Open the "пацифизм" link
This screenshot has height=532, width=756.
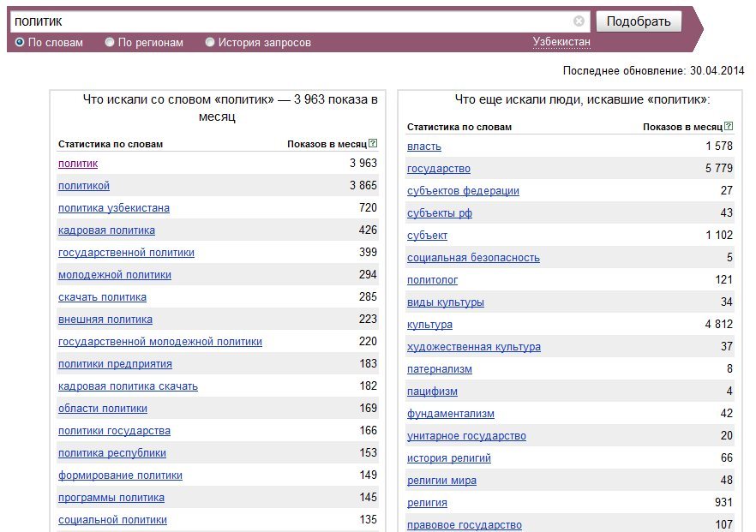432,391
